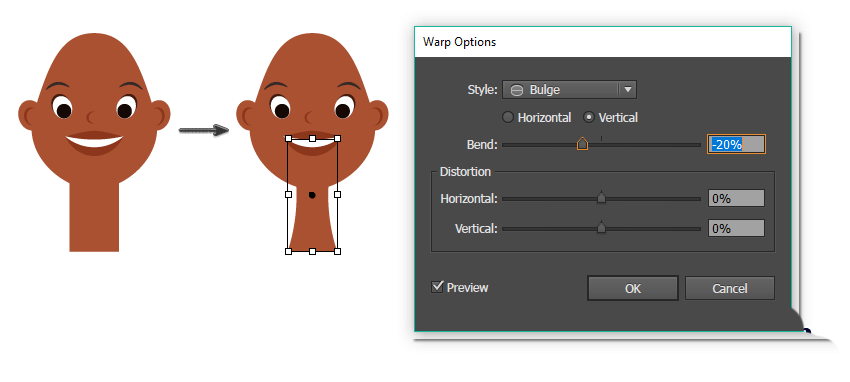Viewport: 850px width, 382px height.
Task: Confirm the warp with OK
Action: [x=633, y=288]
